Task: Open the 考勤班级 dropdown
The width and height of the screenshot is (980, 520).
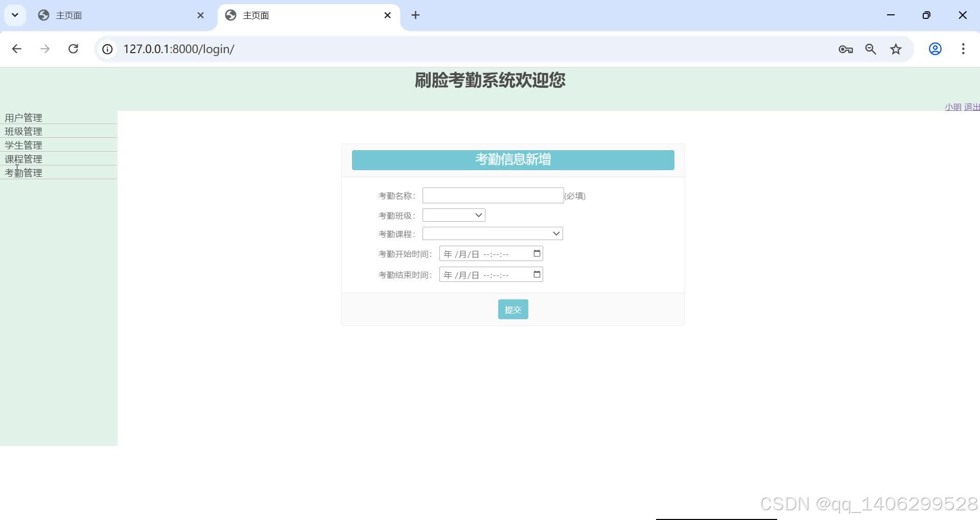Action: (477, 215)
